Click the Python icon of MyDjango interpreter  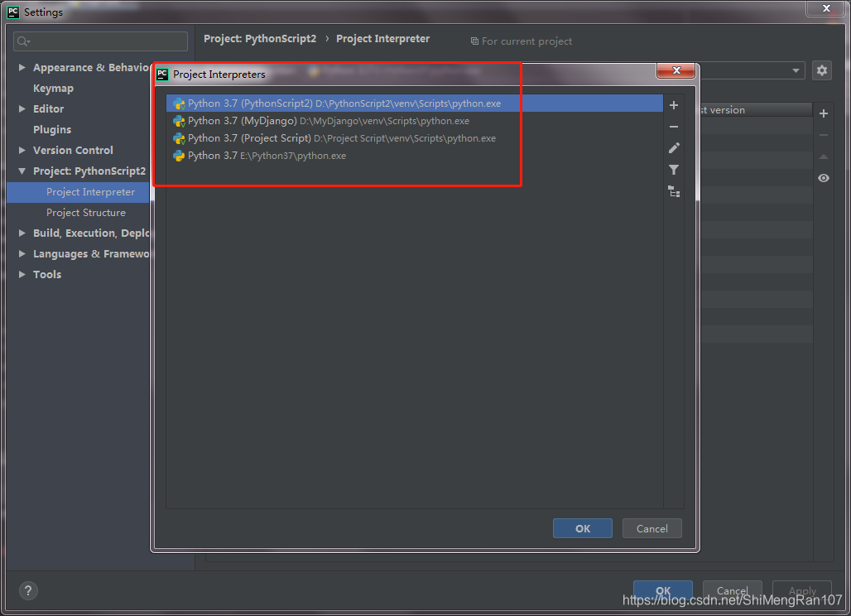pos(179,121)
